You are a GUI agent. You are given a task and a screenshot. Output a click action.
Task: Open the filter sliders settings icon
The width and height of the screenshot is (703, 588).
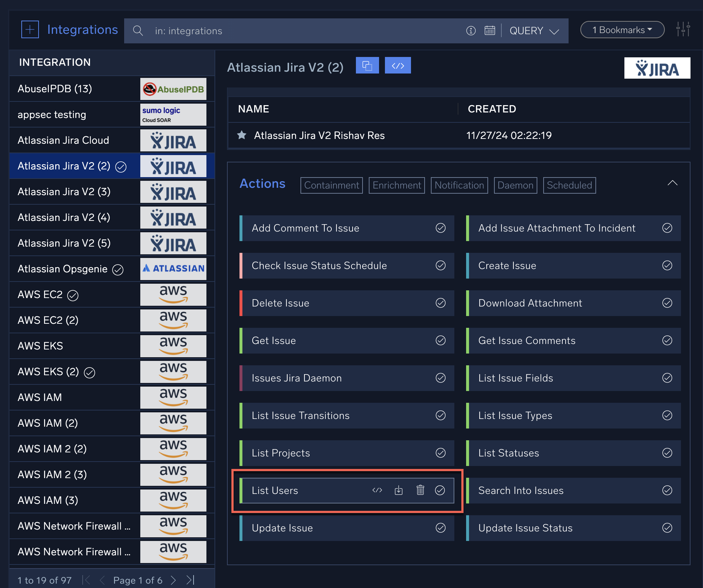[x=683, y=29]
